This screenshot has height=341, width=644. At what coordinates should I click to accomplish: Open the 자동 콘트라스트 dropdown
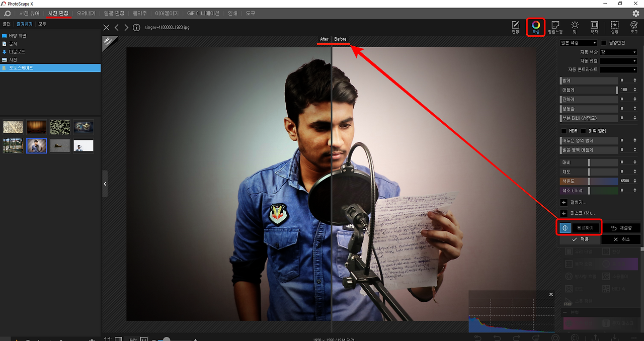618,69
